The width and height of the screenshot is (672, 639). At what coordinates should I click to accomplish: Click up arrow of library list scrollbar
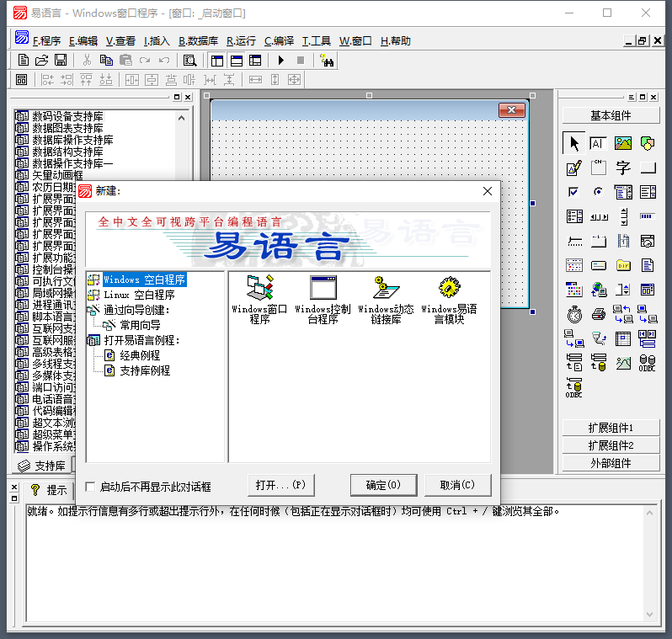pos(181,118)
